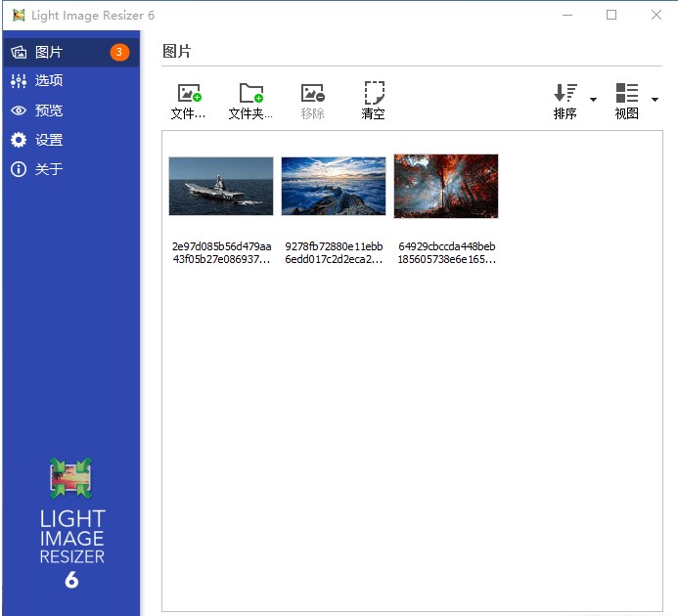Click the remove image (移除) icon
Screen dimensions: 678x616
point(313,93)
